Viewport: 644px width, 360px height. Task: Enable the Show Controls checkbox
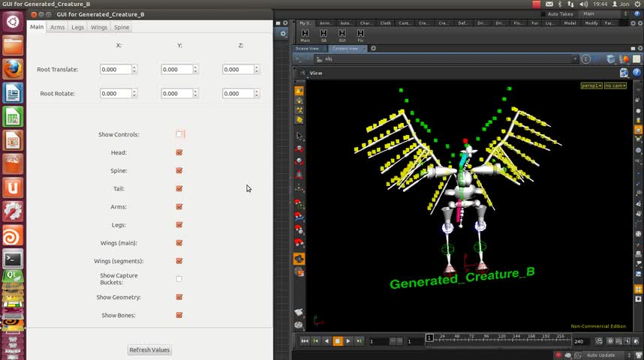[x=179, y=134]
